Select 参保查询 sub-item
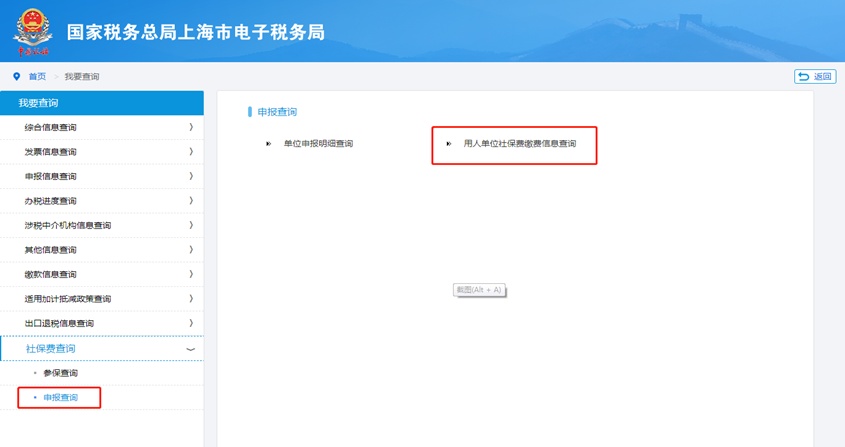Image resolution: width=845 pixels, height=447 pixels. pyautogui.click(x=60, y=373)
